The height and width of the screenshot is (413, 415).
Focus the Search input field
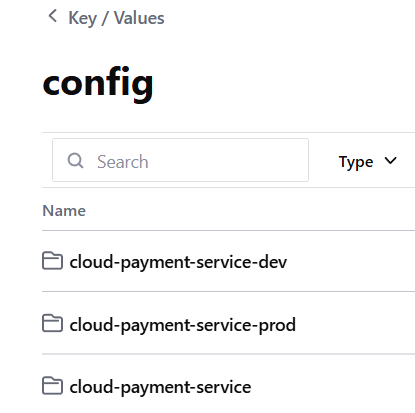[180, 160]
